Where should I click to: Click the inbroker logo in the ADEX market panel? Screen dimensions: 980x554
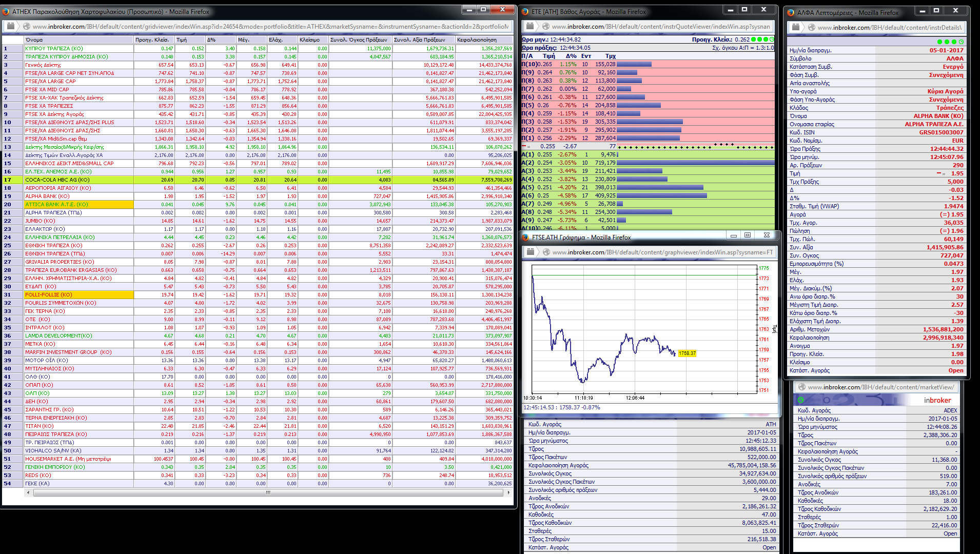click(x=937, y=400)
